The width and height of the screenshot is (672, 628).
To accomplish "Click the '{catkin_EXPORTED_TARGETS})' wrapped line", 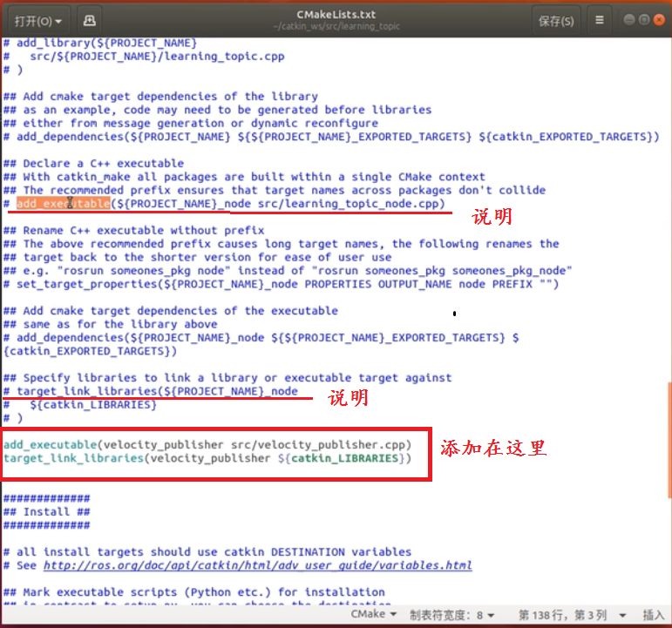I will point(90,351).
